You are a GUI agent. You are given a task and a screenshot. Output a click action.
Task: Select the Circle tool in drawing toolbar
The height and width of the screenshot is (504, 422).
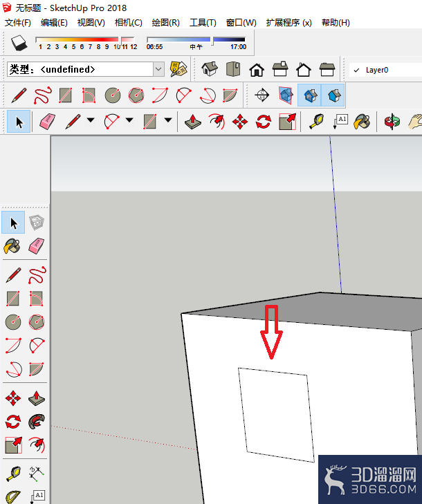(x=113, y=95)
